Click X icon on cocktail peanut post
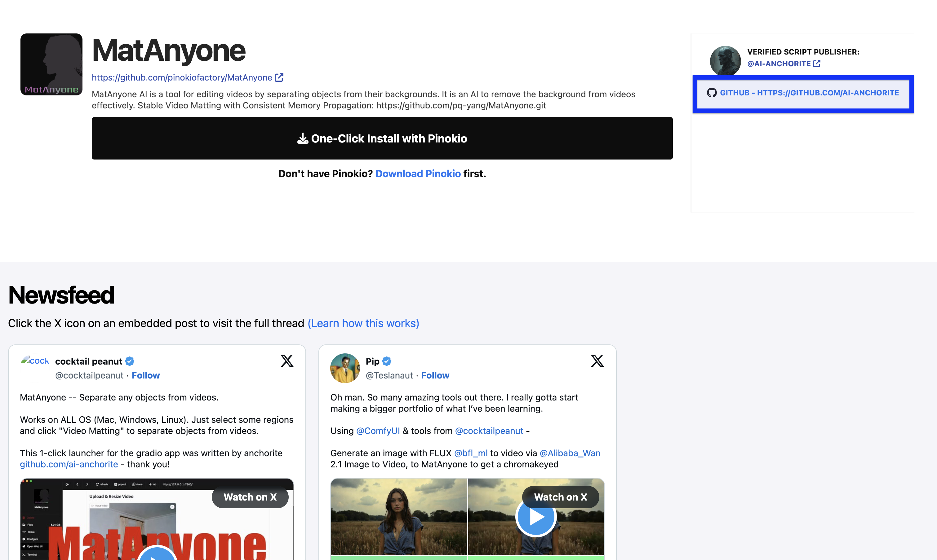The image size is (937, 560). point(287,361)
